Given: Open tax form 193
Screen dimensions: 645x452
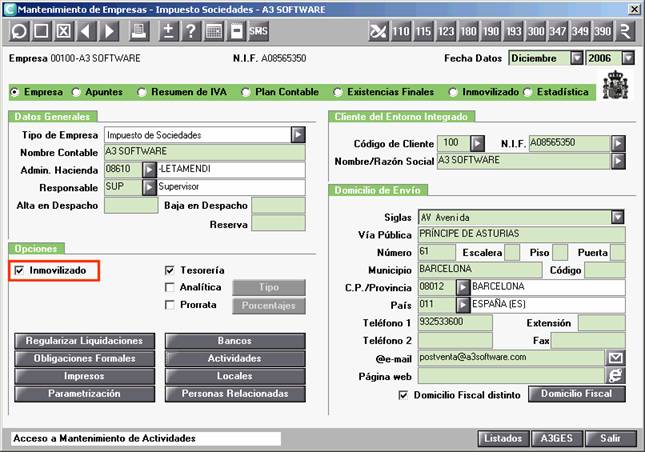Looking at the screenshot, I should [x=513, y=31].
